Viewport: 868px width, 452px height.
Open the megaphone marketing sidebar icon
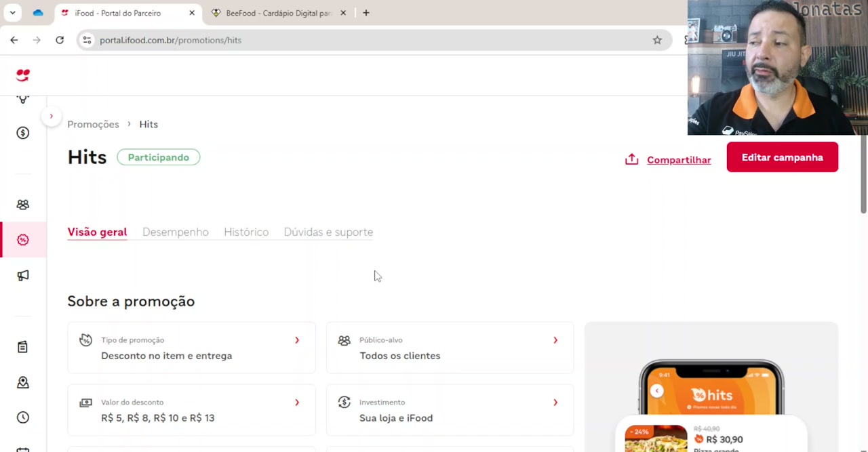pyautogui.click(x=23, y=275)
